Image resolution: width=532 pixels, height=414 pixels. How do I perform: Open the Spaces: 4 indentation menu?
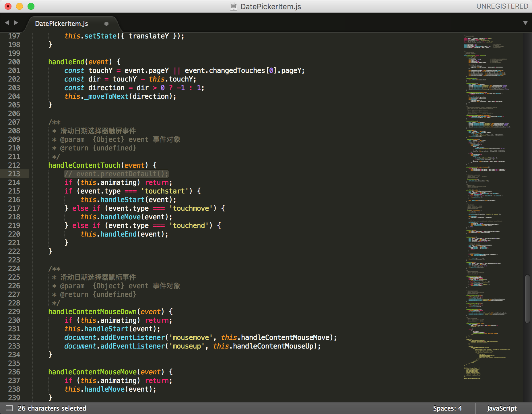447,408
